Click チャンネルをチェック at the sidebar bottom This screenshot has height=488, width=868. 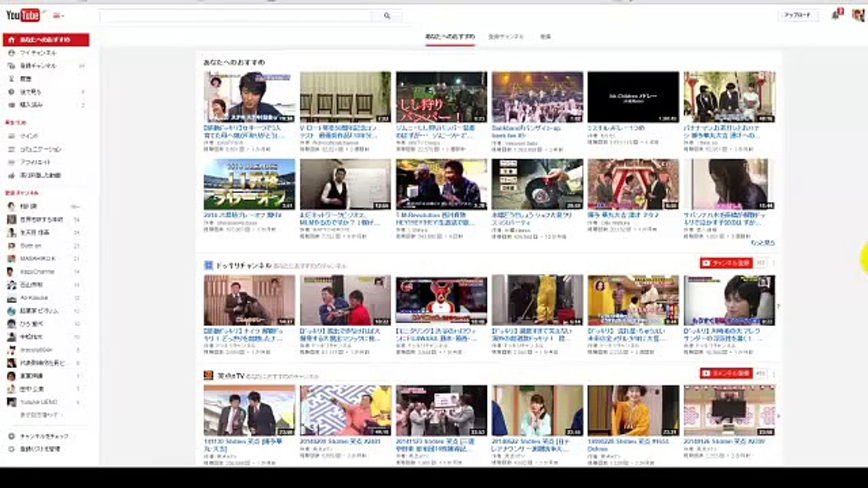(45, 436)
